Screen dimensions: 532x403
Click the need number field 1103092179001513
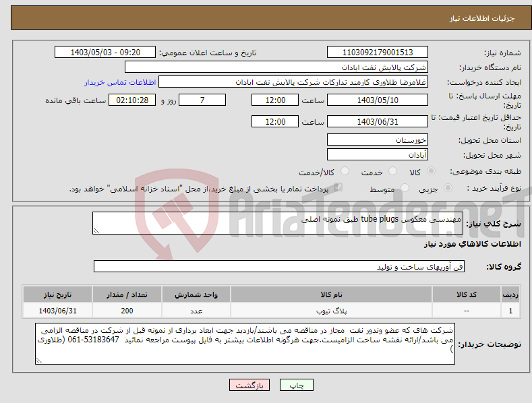[378, 53]
